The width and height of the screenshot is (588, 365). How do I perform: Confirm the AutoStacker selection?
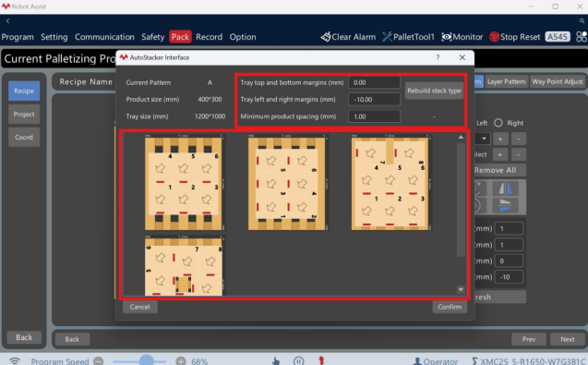(x=450, y=307)
